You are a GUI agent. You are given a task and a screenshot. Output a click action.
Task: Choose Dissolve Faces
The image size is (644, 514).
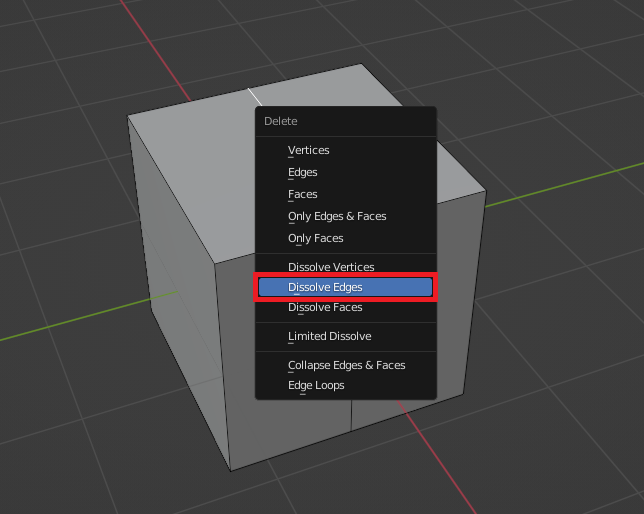(x=345, y=307)
